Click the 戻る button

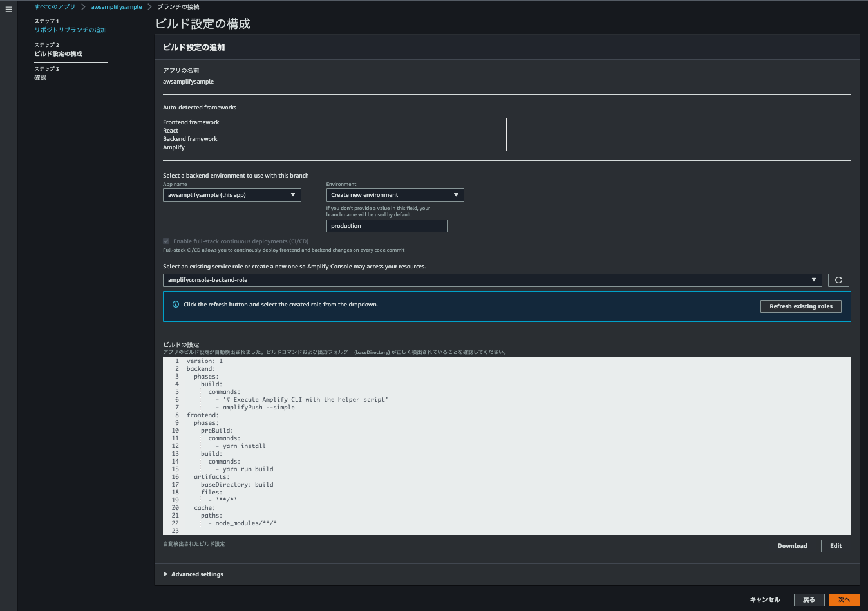[809, 600]
